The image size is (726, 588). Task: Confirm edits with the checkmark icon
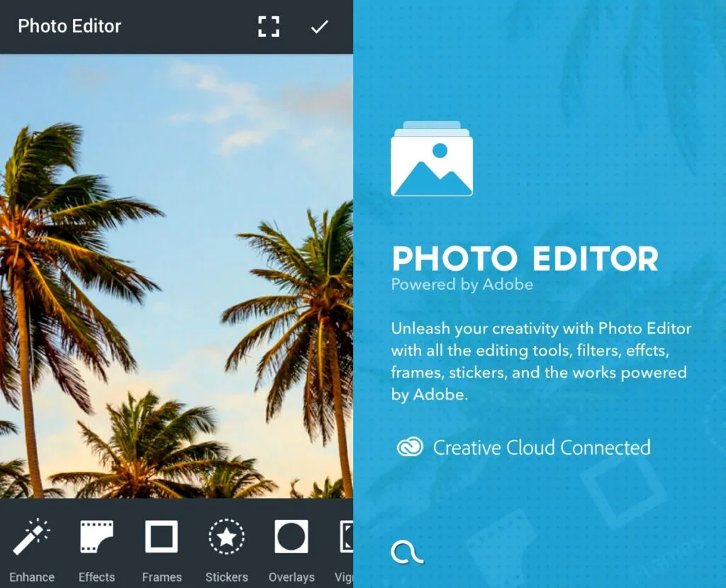(320, 27)
